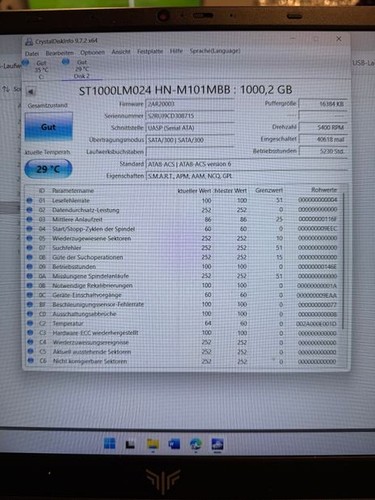Click status icon for Ausschaltungsabbrüche

(30, 314)
